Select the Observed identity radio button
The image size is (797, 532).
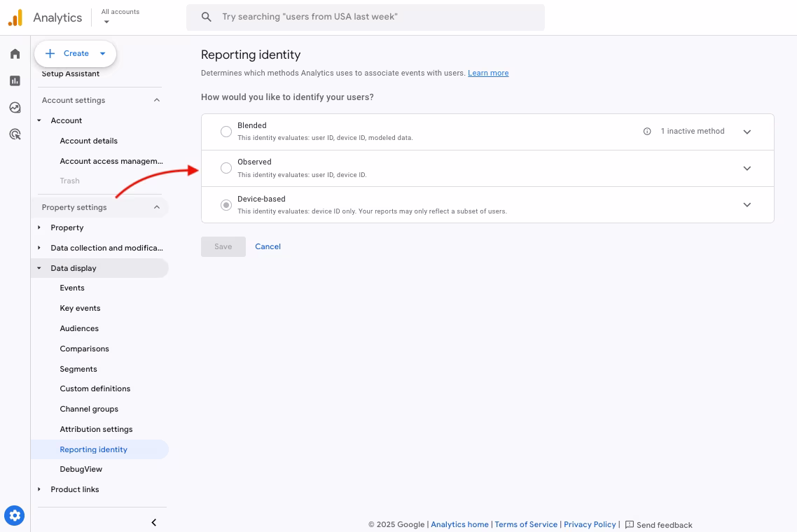(x=226, y=168)
